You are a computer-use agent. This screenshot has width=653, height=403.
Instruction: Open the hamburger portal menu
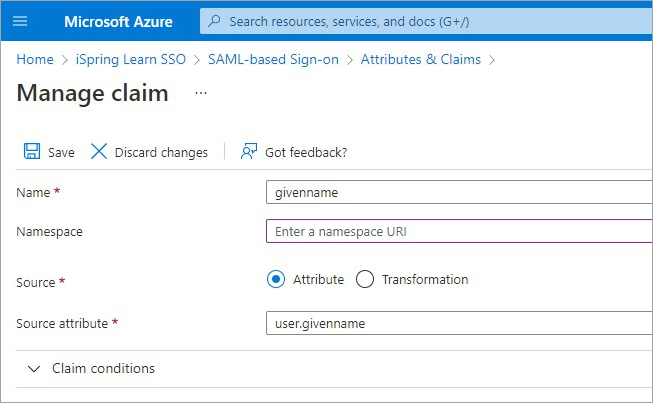point(20,21)
